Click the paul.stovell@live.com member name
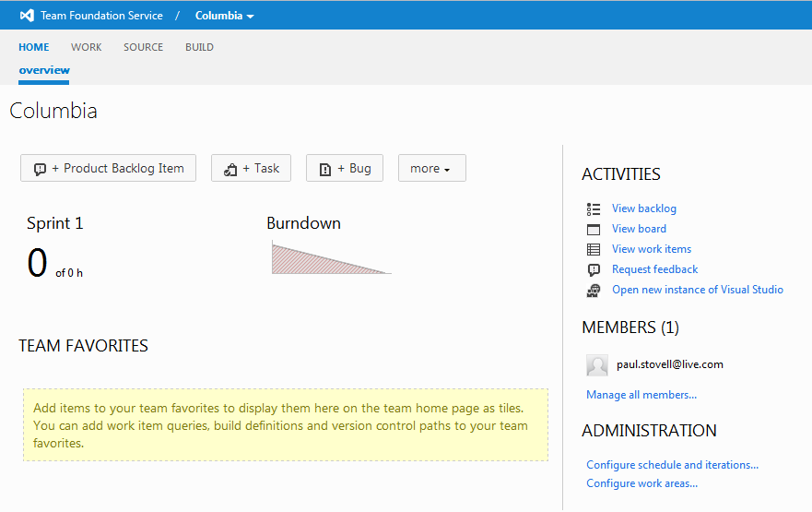 669,364
